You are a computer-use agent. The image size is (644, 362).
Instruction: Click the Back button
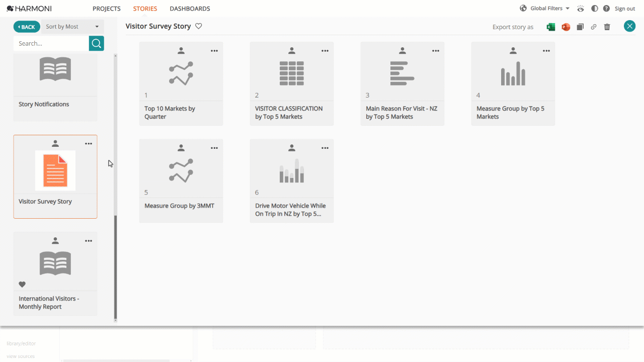[27, 27]
